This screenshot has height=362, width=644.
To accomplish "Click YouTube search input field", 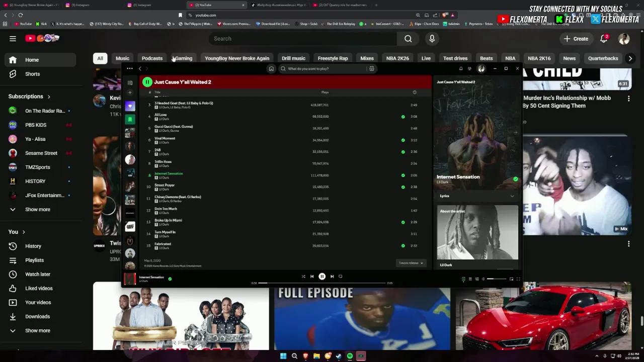I will coord(302,39).
